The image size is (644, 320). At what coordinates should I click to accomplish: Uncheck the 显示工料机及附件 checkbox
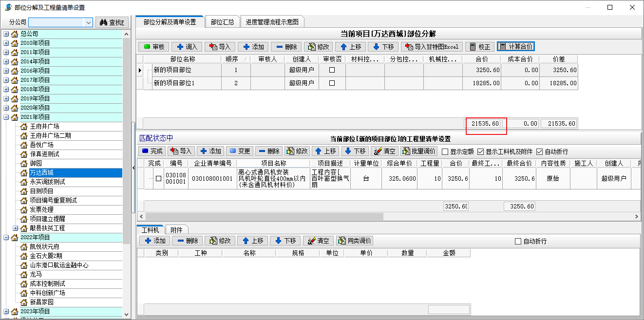coord(481,152)
